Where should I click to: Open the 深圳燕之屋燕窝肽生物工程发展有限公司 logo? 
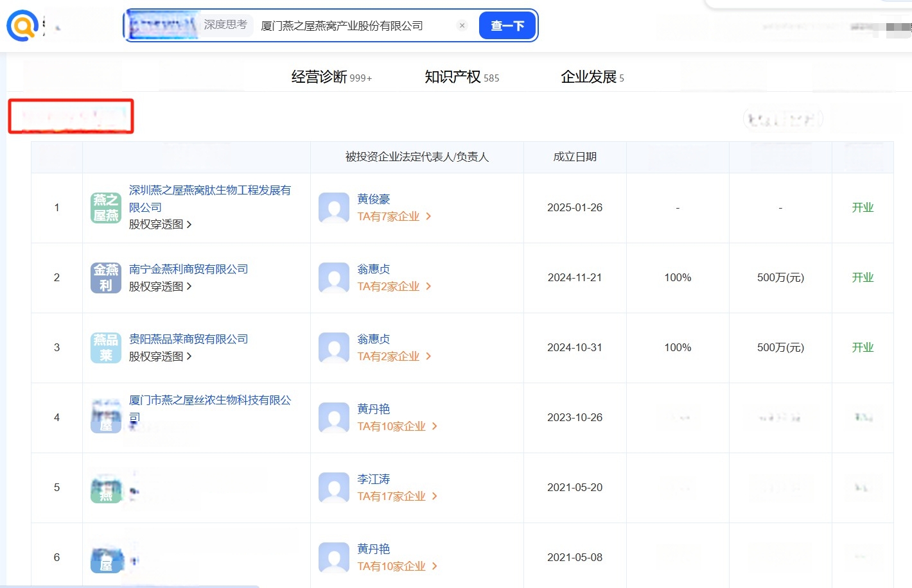pyautogui.click(x=106, y=208)
